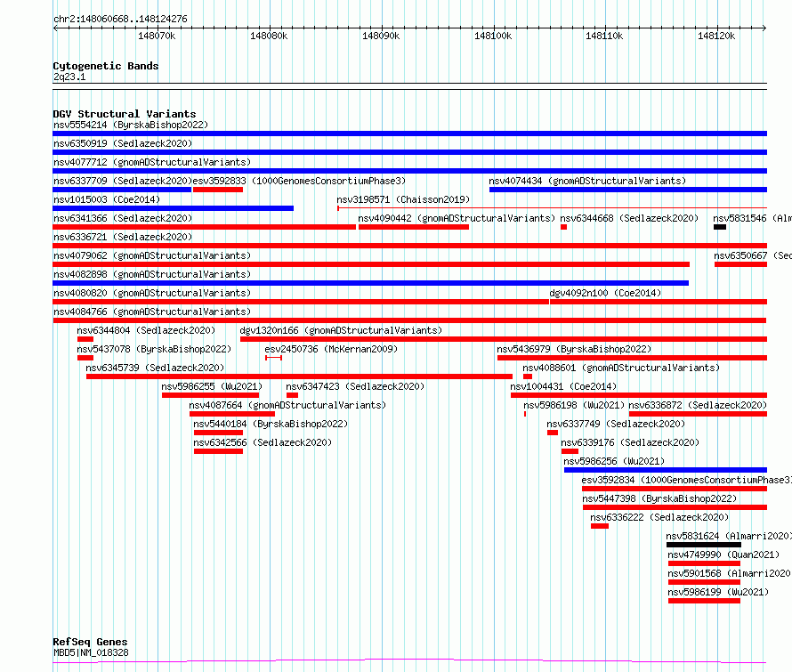
Task: Click the nsv5447398 (ByrskaBishop2022) label
Action: click(659, 498)
